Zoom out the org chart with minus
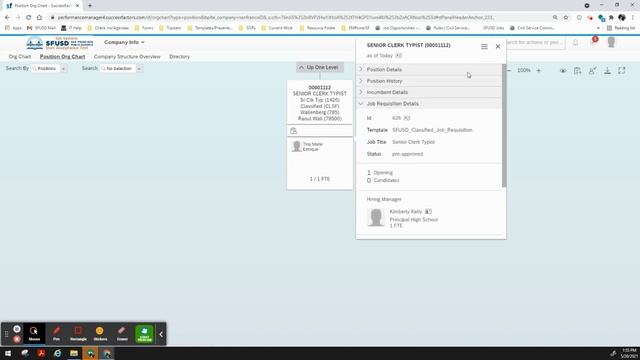 [509, 71]
